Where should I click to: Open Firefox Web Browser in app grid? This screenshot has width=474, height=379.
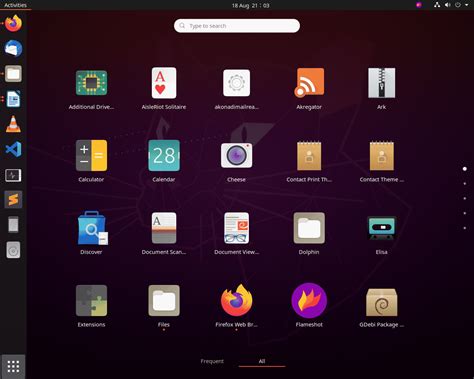(236, 300)
